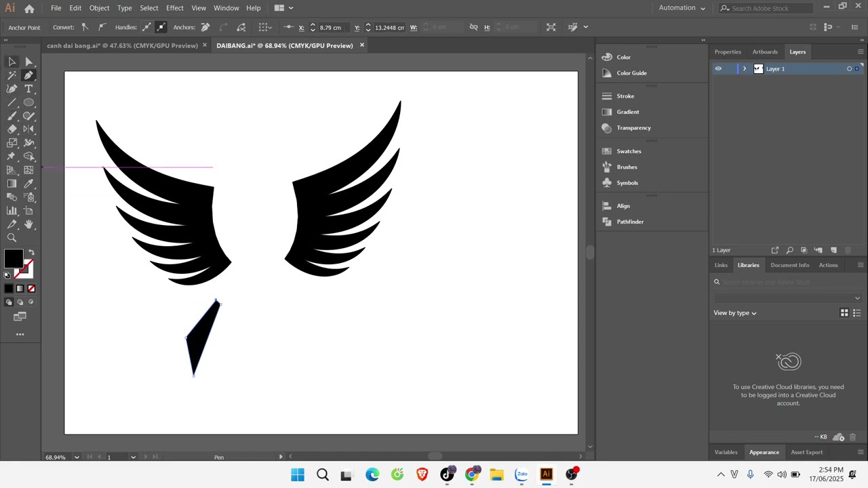
Task: Toggle constrain width and height link
Action: click(x=473, y=27)
